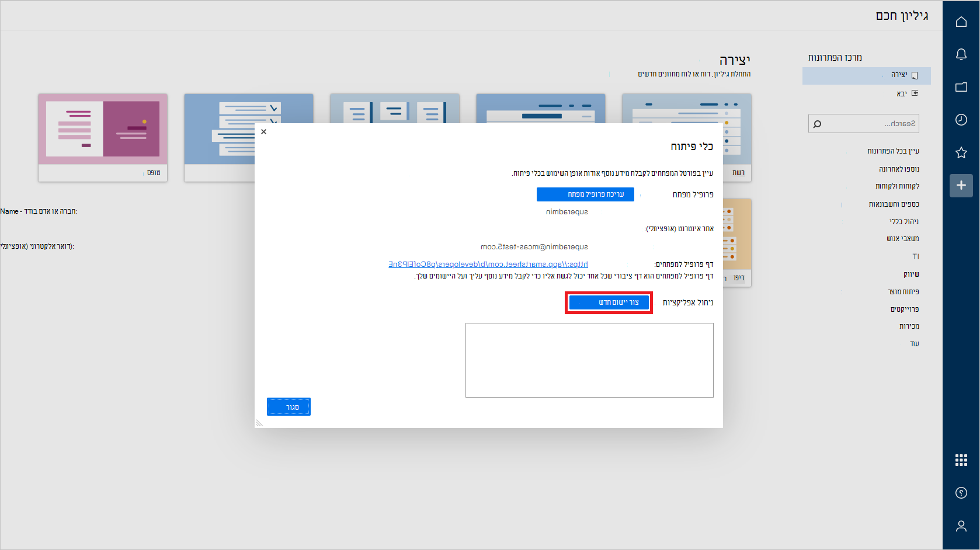
Task: Select יצירה in the solution center
Action: click(867, 75)
